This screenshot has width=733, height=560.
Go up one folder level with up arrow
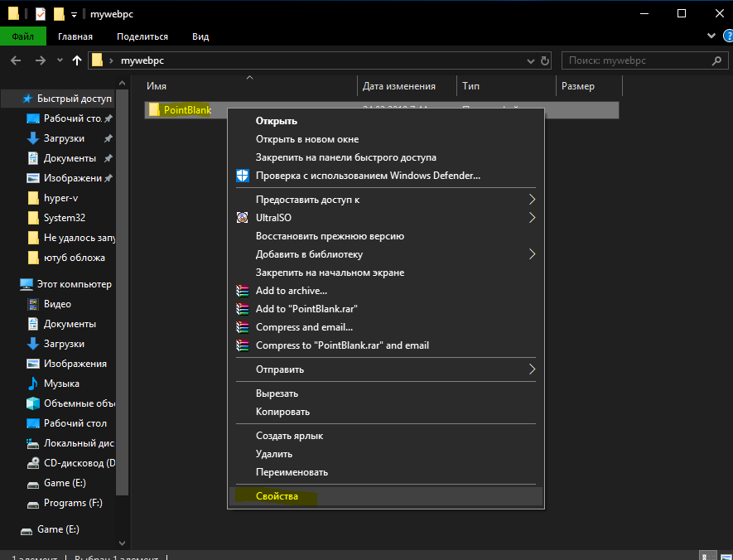[x=77, y=60]
